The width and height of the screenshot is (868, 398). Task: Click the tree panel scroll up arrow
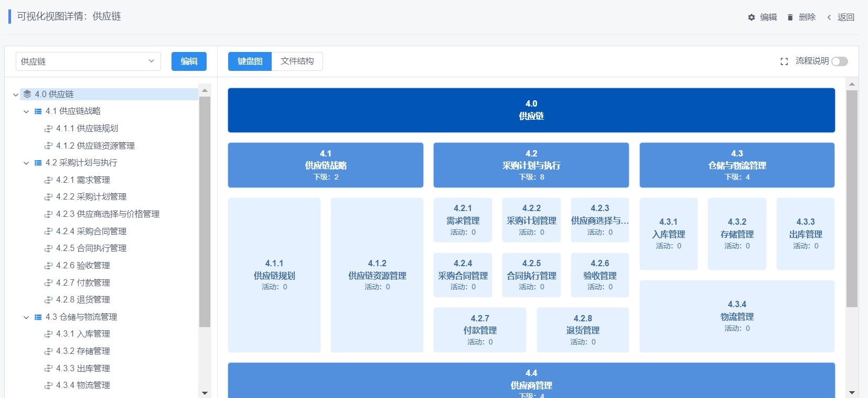click(x=205, y=90)
